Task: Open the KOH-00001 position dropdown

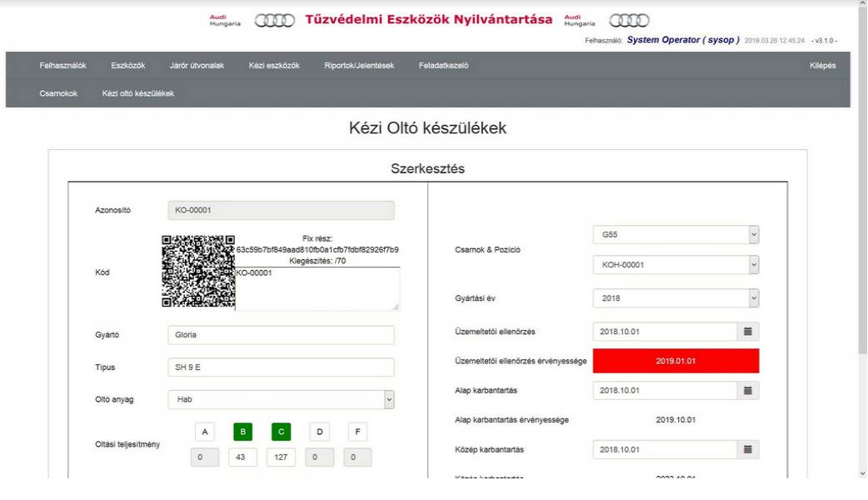Action: click(676, 265)
